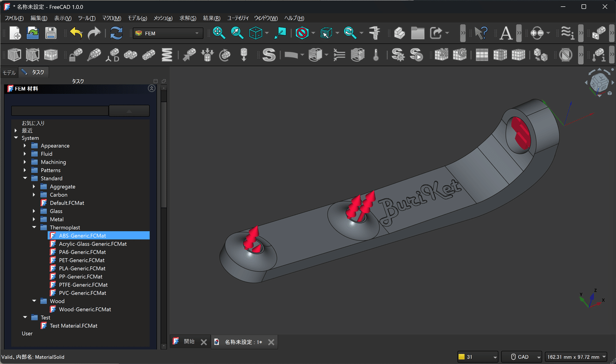Click the Fit All zoom icon

(x=219, y=33)
